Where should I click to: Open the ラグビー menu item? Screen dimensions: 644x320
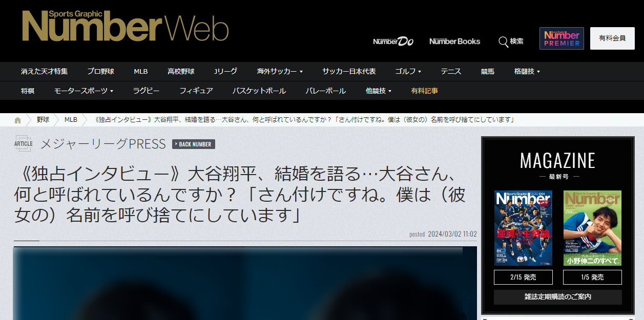146,91
